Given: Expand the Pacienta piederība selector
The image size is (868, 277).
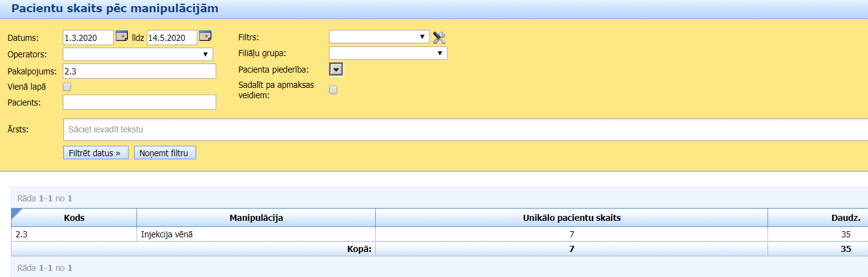Looking at the screenshot, I should pyautogui.click(x=336, y=69).
